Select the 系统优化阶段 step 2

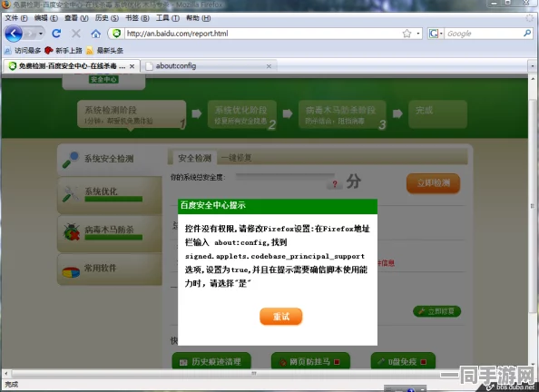pos(242,114)
